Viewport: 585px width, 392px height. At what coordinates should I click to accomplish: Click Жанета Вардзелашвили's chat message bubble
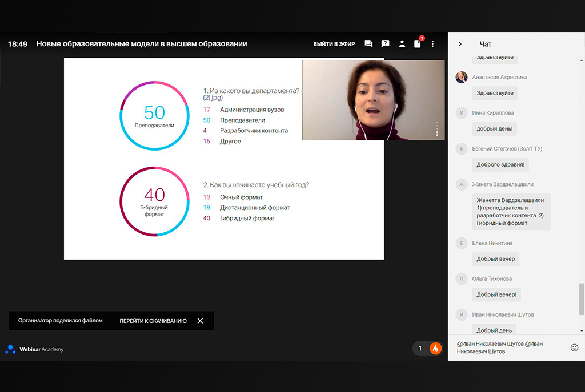coord(511,212)
